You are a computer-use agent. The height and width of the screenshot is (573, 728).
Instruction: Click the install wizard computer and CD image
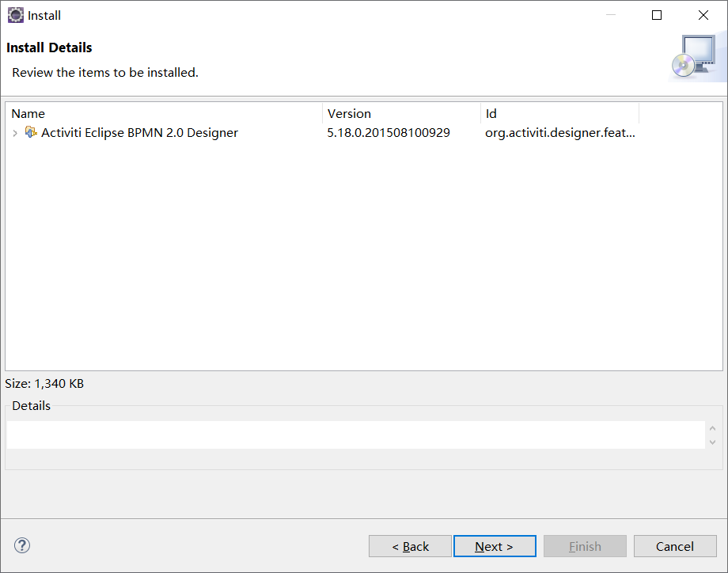click(x=694, y=57)
